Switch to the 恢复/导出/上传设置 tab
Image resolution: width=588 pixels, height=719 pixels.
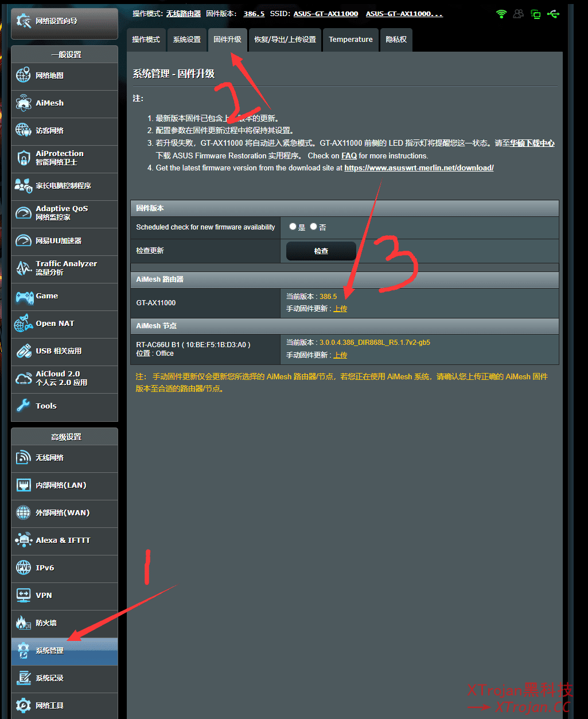285,40
